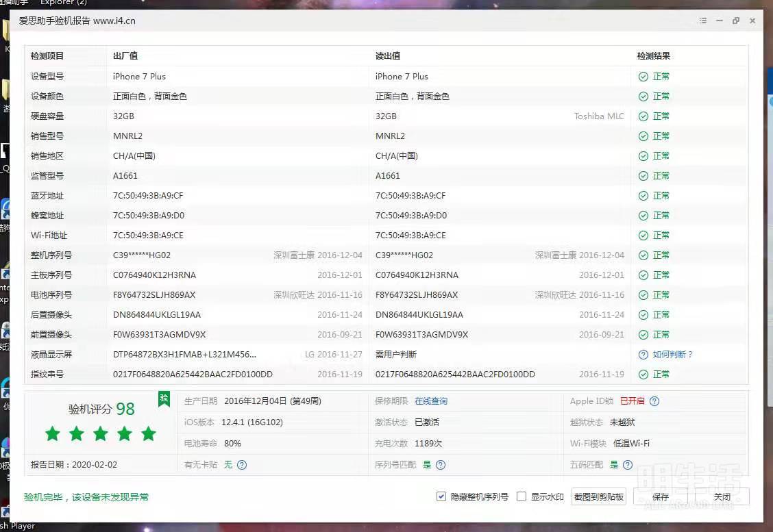
Task: Enable 显示水印 checkbox
Action: pos(521,496)
